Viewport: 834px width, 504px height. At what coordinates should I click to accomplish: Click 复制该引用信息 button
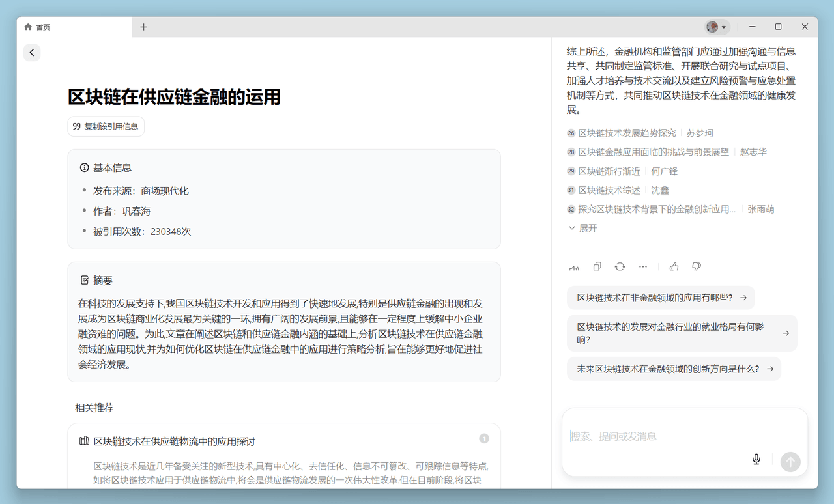click(x=106, y=126)
